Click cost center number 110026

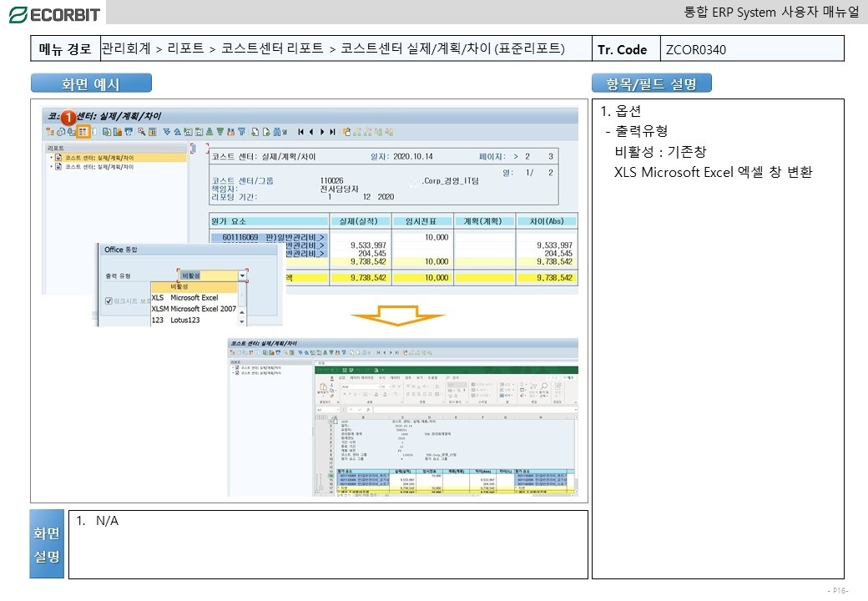[331, 180]
